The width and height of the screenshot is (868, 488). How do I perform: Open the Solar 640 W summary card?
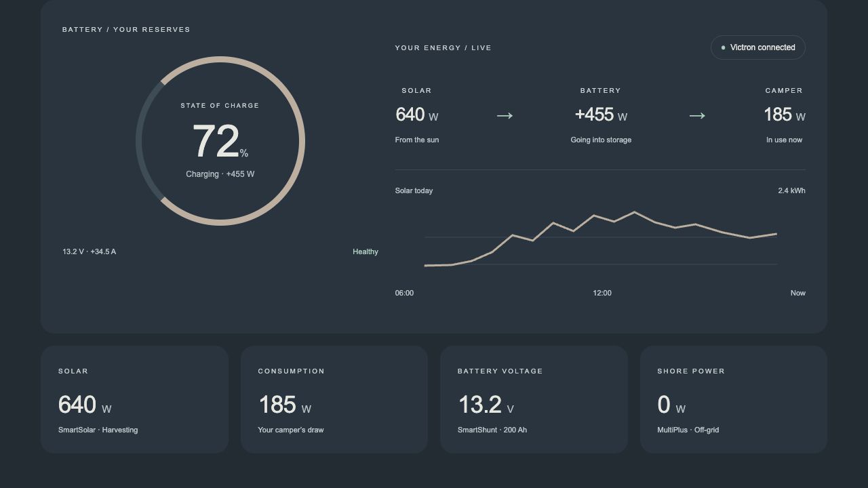[x=134, y=399]
